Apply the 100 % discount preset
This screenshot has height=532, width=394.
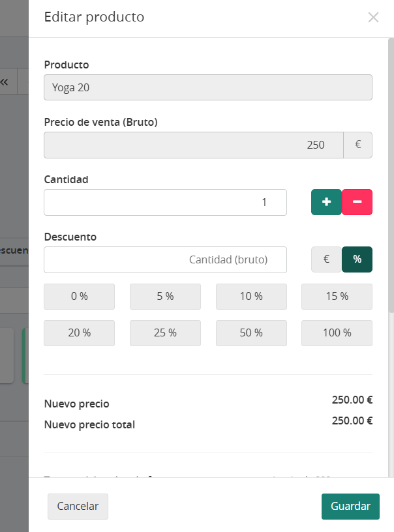(x=337, y=333)
